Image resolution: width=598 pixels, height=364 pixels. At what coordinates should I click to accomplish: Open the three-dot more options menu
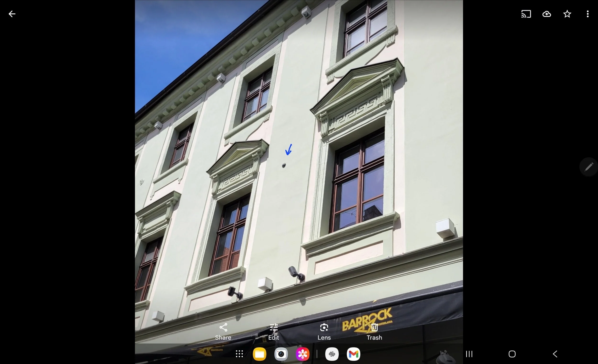click(587, 14)
